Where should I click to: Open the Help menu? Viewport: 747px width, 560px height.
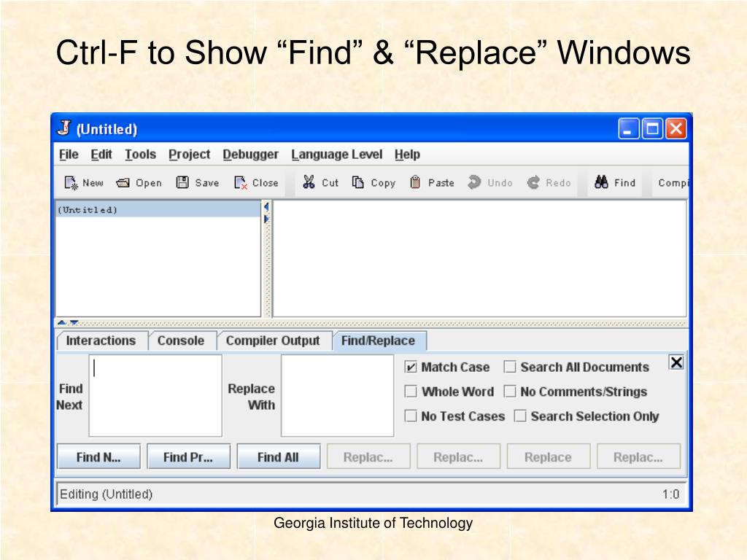tap(407, 155)
